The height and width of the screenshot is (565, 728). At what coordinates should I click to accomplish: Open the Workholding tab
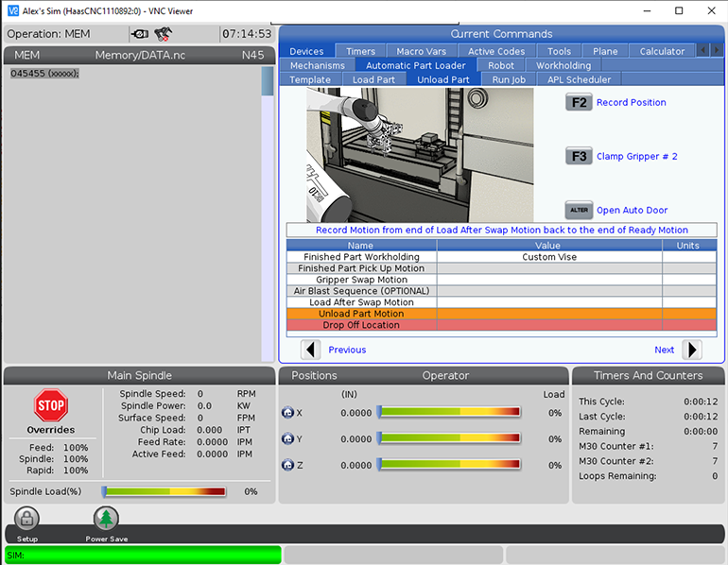click(563, 65)
